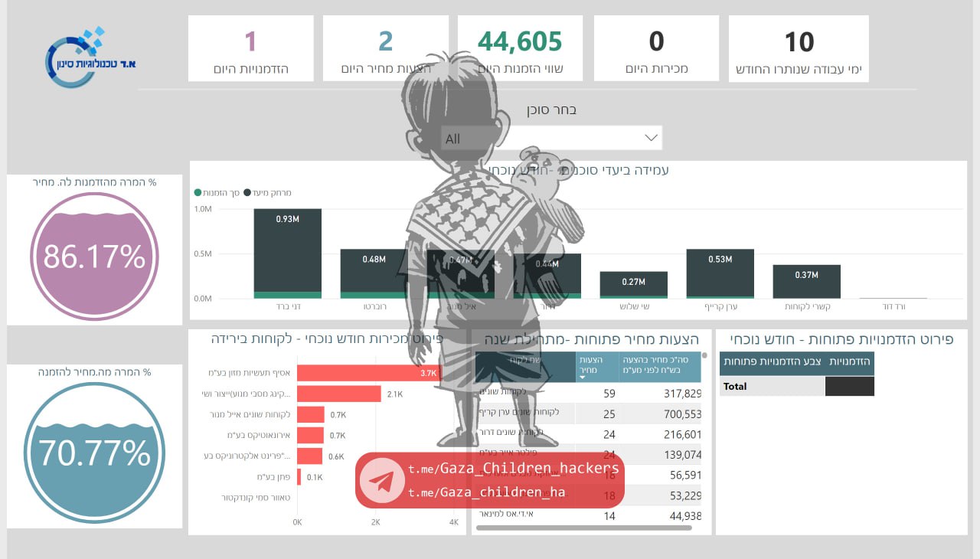Sort by the סה"כ מחיר בהצעה column header
The width and height of the screenshot is (980, 559).
[x=659, y=368]
